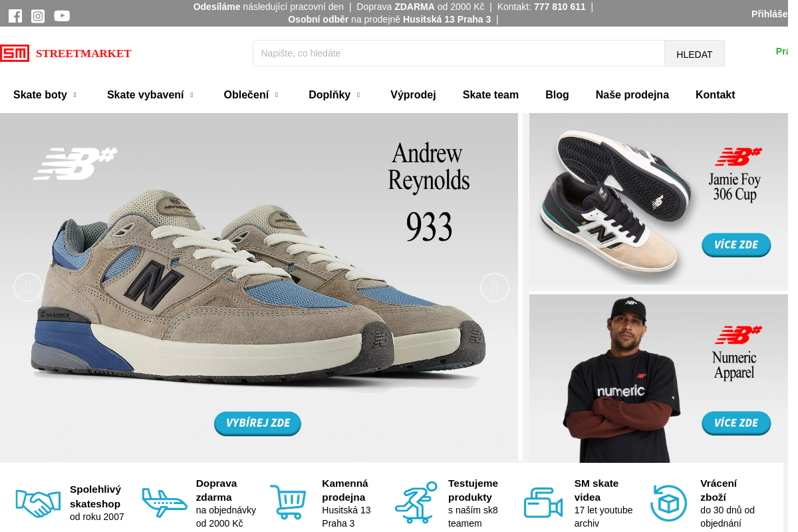The image size is (798, 532).
Task: Advance to next carousel slide arrow
Action: 495,287
